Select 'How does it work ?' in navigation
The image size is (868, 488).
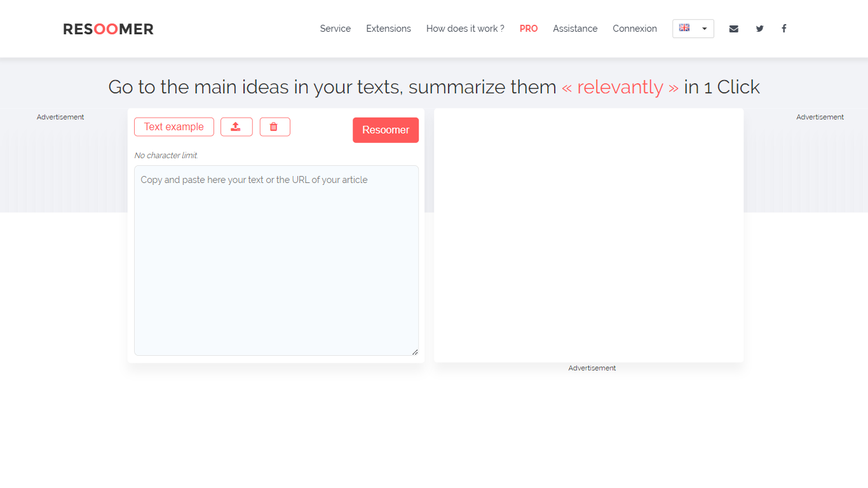click(465, 29)
